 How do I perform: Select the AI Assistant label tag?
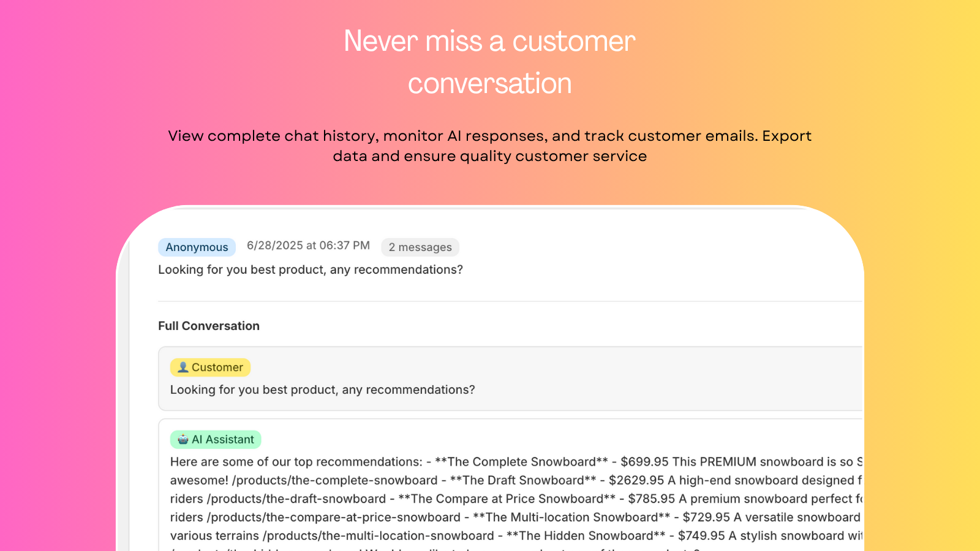[x=216, y=440]
